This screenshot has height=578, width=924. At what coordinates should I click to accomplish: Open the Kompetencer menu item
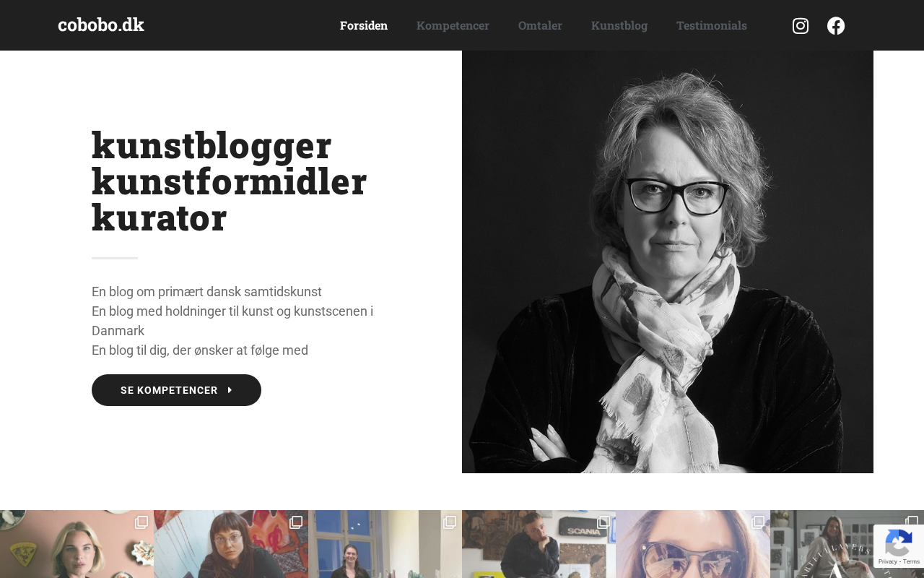click(453, 25)
